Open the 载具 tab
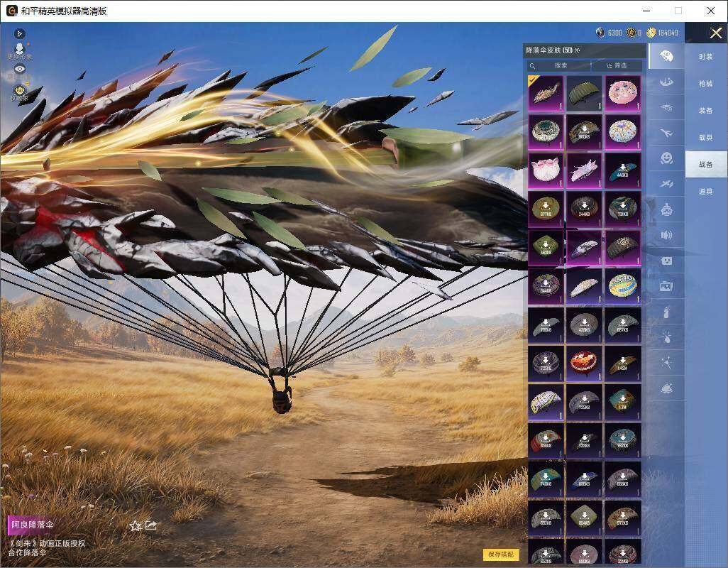 [706, 138]
